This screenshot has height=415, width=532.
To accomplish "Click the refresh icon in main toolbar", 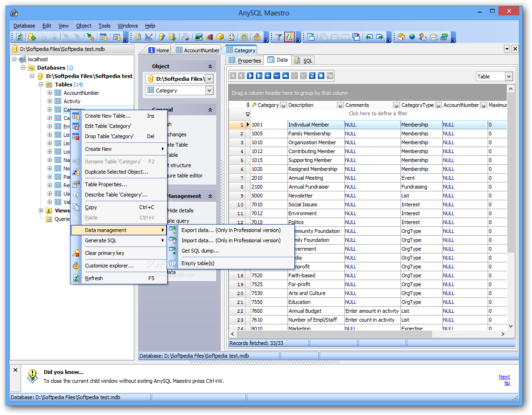I will pyautogui.click(x=19, y=37).
